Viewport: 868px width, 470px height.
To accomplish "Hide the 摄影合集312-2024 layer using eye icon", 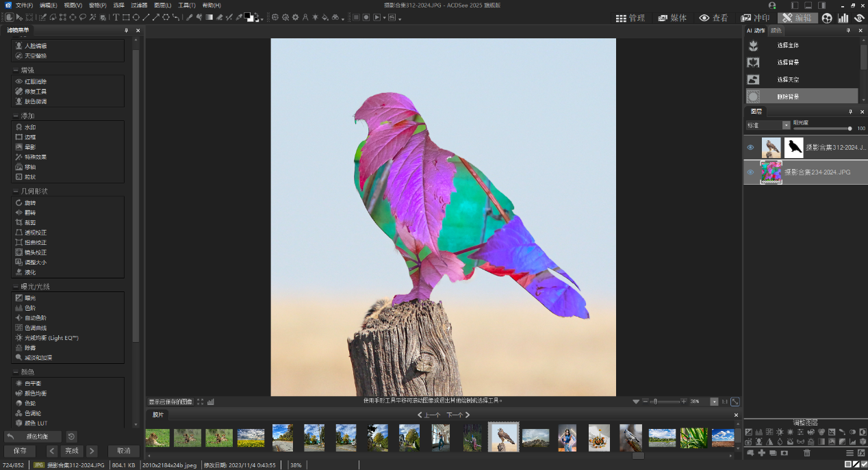I will tap(750, 147).
